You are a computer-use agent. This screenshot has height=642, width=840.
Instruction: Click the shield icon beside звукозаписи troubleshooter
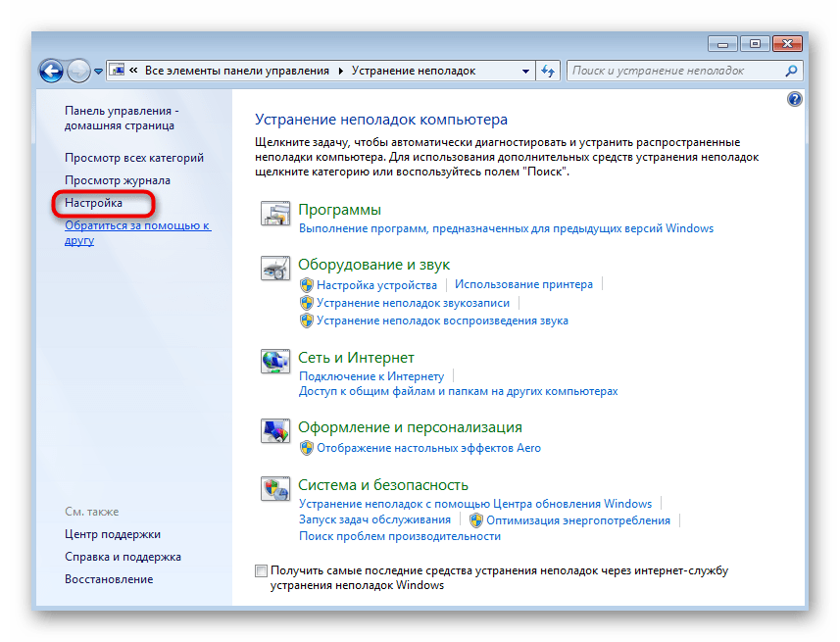[x=307, y=303]
